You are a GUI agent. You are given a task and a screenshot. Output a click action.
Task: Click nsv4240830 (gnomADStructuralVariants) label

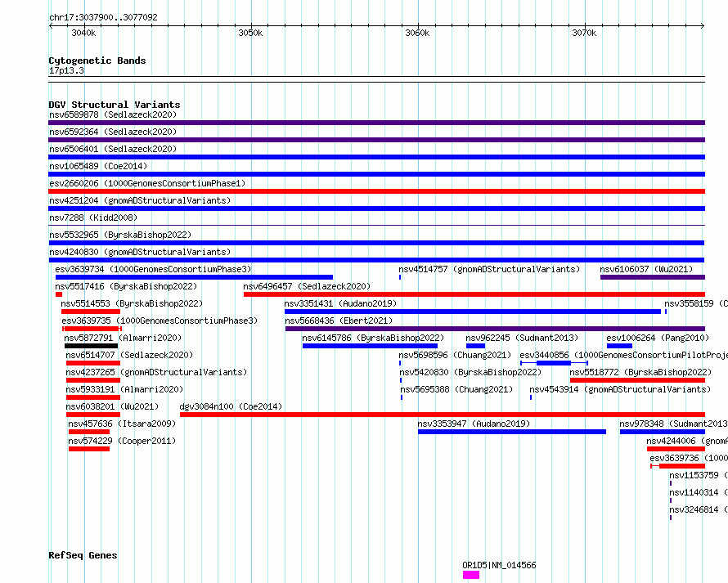tap(140, 252)
